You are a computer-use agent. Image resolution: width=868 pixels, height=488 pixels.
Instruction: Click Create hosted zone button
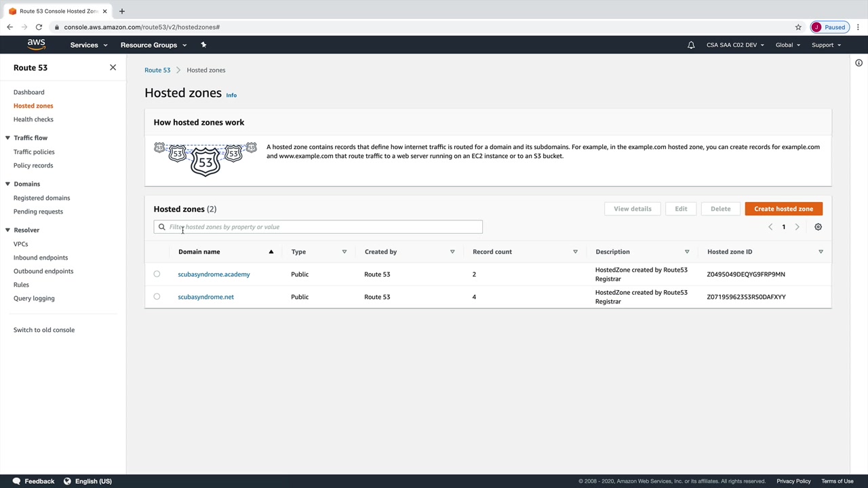783,209
